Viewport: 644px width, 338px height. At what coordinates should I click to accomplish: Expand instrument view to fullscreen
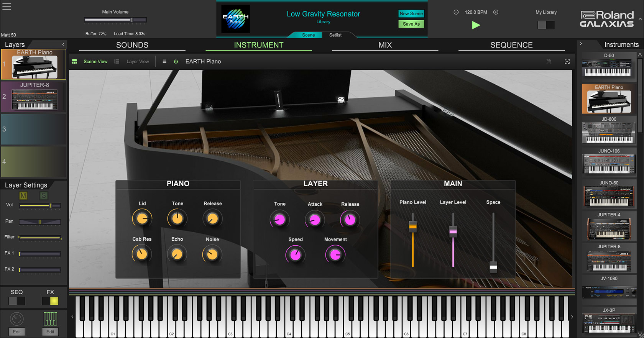tap(567, 61)
